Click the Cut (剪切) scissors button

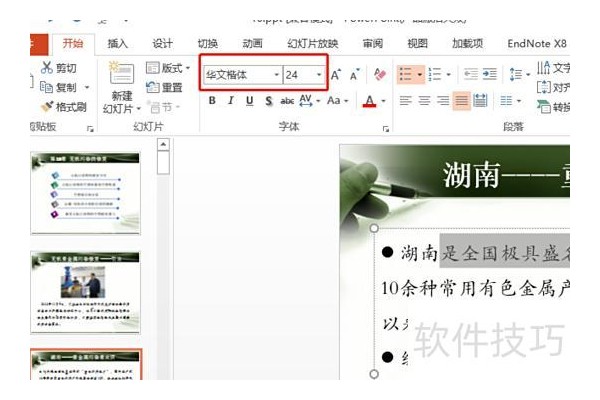coord(59,68)
